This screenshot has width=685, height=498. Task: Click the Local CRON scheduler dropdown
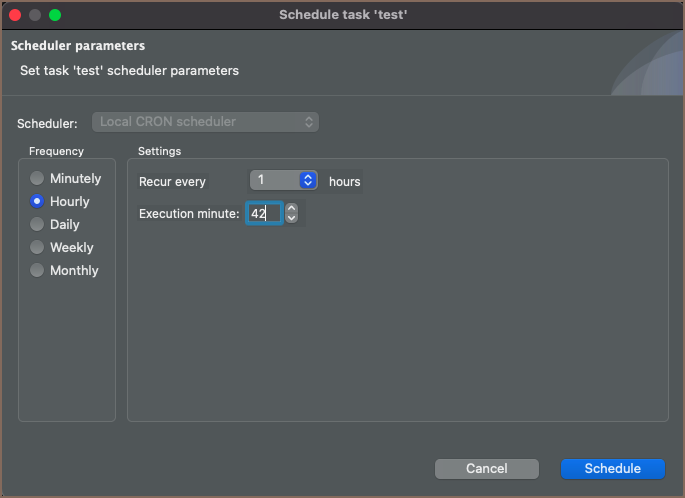click(205, 122)
